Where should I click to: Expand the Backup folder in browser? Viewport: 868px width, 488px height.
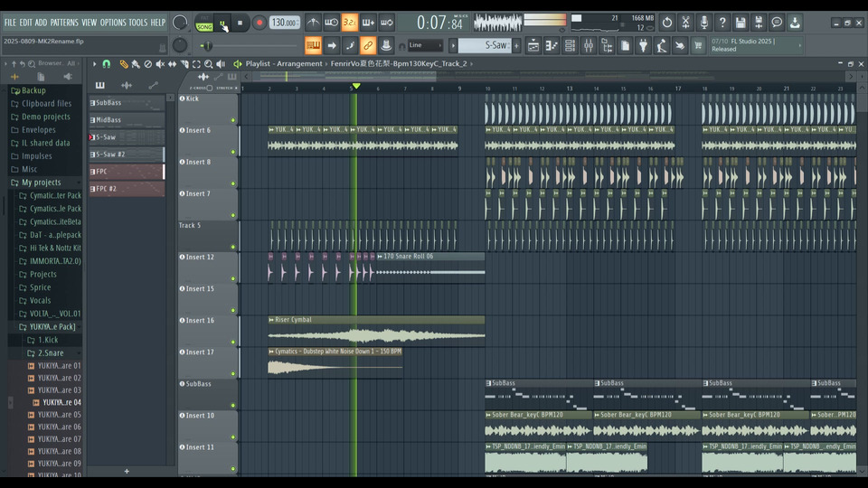pos(33,90)
